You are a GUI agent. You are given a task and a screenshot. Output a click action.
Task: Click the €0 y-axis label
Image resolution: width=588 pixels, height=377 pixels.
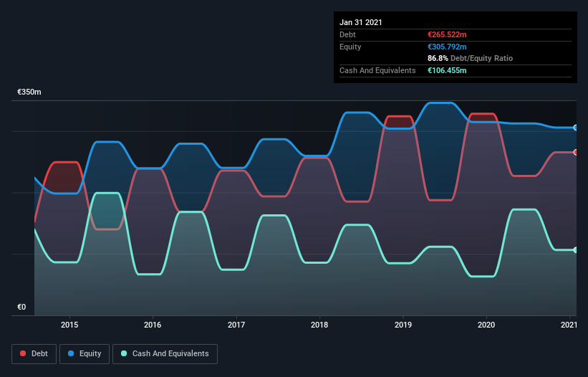pos(21,307)
